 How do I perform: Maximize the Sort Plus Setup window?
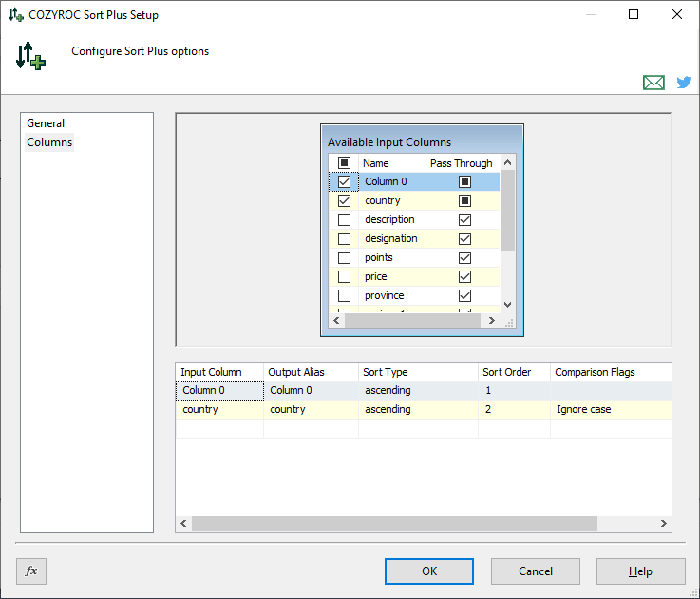pyautogui.click(x=633, y=14)
